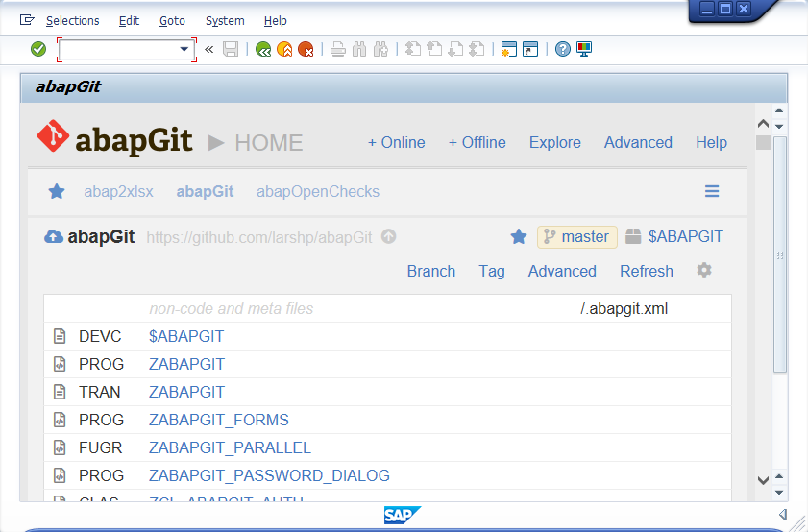Click the abapGit red logo icon

click(x=53, y=136)
